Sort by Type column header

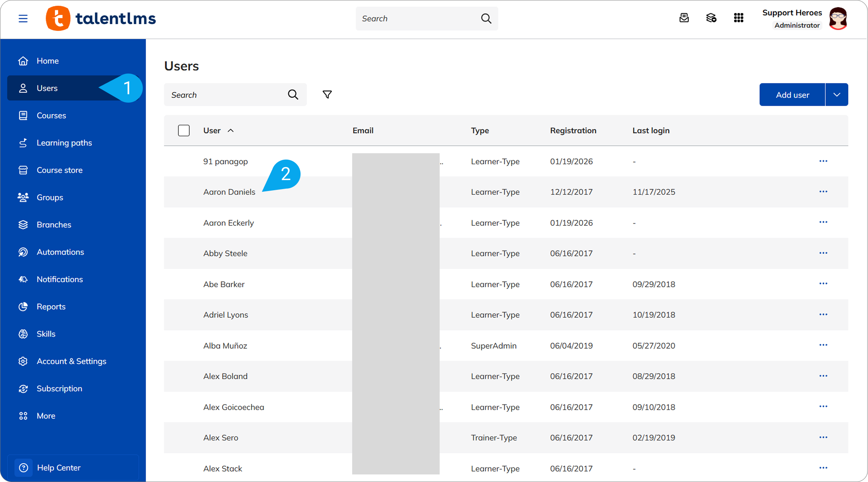[480, 131]
